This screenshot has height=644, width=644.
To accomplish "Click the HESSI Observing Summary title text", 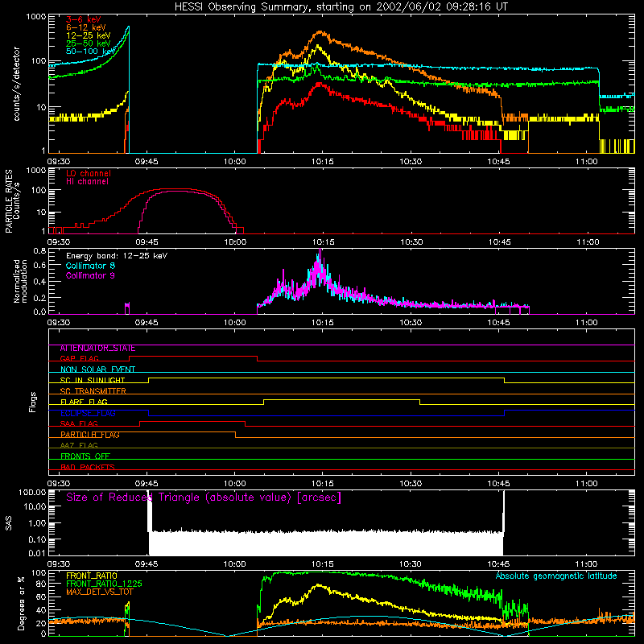I will pos(341,7).
